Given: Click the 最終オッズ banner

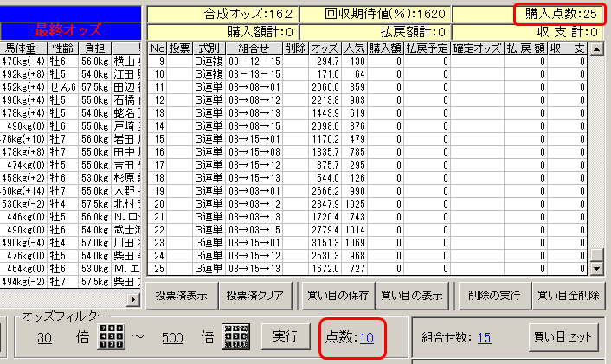Looking at the screenshot, I should 70,30.
